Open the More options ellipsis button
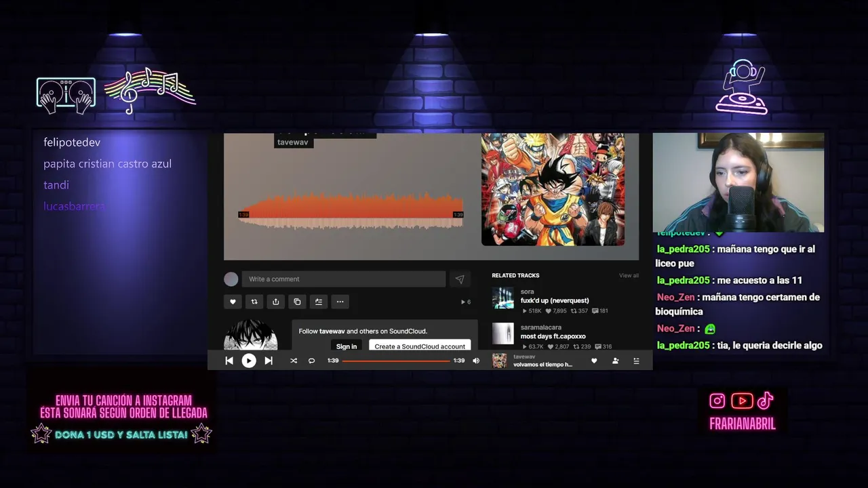Screen dimensions: 868x488 (x=340, y=302)
